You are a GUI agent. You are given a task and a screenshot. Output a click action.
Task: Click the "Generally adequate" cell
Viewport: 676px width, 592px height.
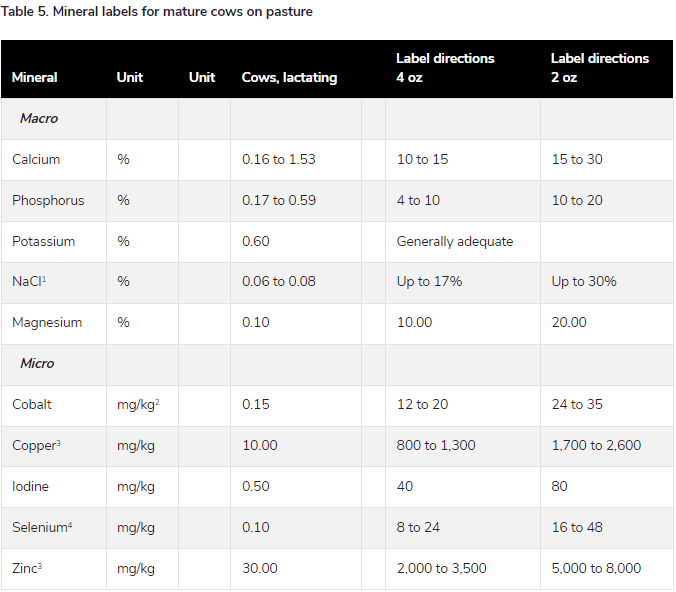pyautogui.click(x=455, y=242)
